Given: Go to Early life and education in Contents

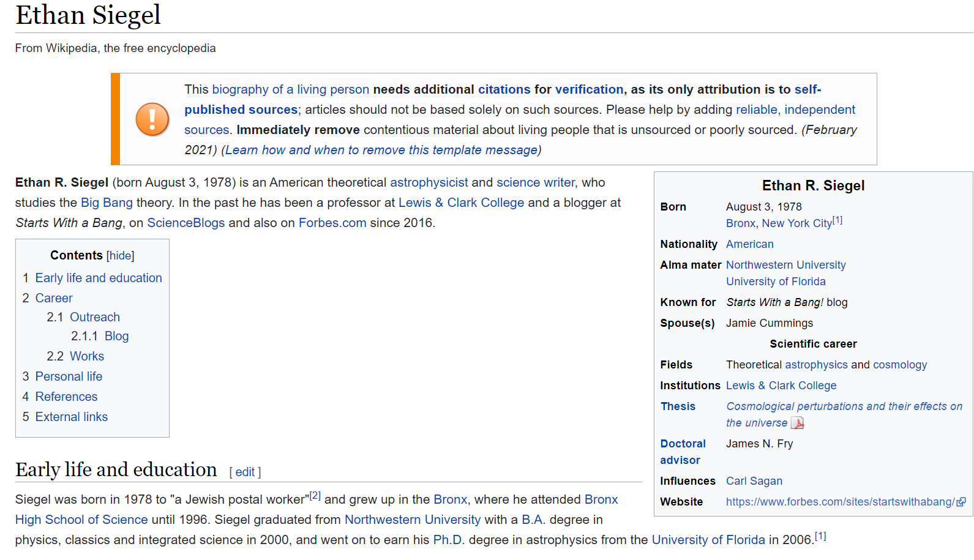Looking at the screenshot, I should coord(99,278).
